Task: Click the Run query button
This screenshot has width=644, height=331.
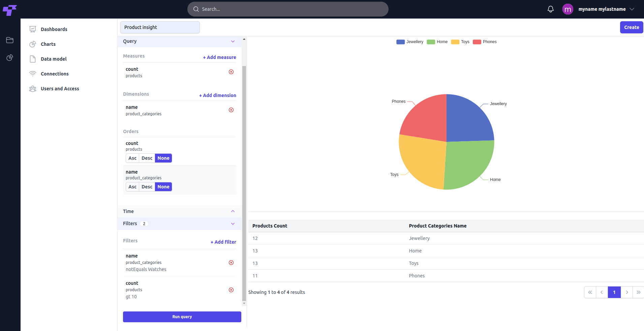Action: [x=182, y=317]
